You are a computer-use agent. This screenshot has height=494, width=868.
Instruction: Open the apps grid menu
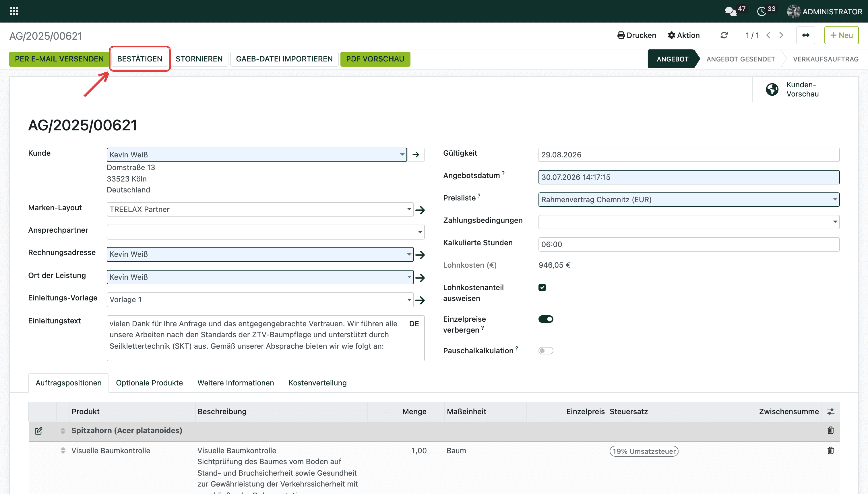point(14,11)
